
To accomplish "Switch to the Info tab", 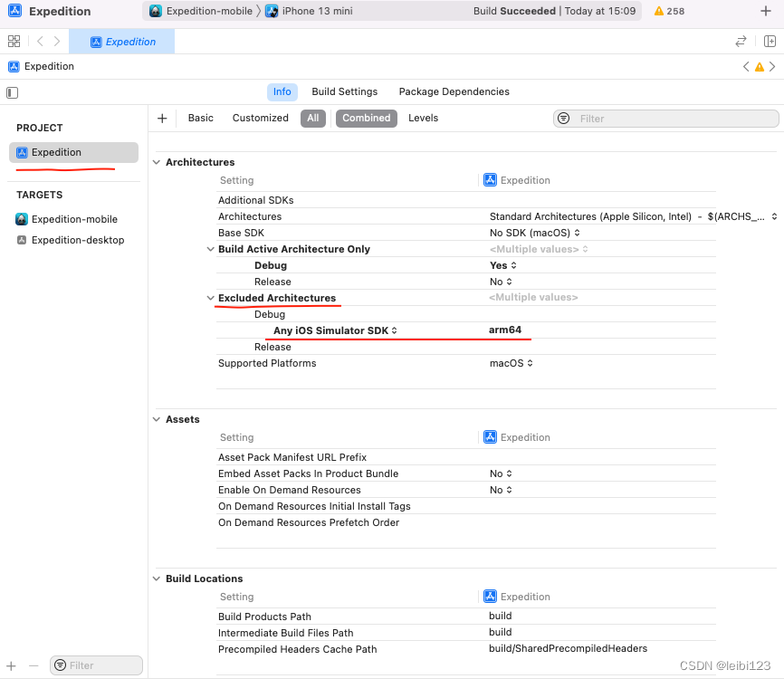I will pyautogui.click(x=282, y=92).
